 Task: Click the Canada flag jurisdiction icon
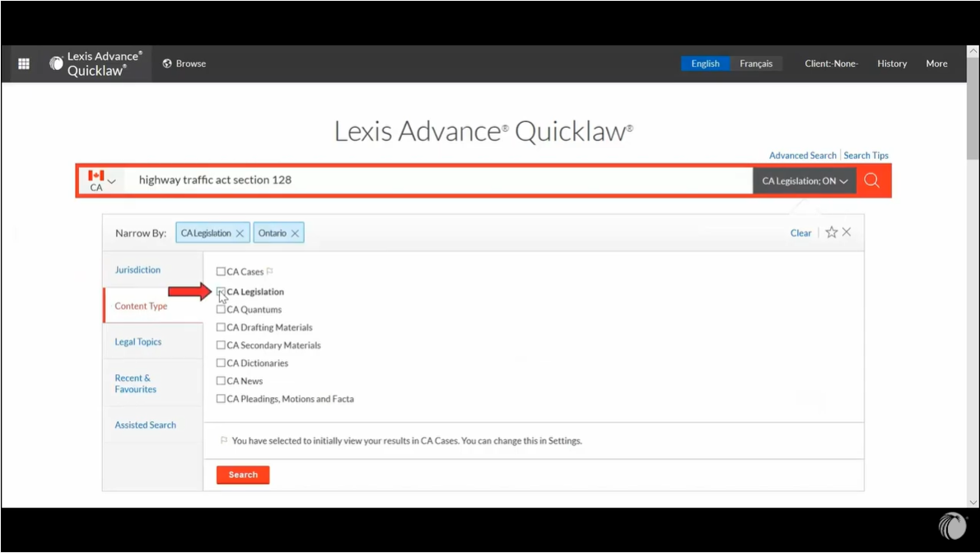[96, 176]
